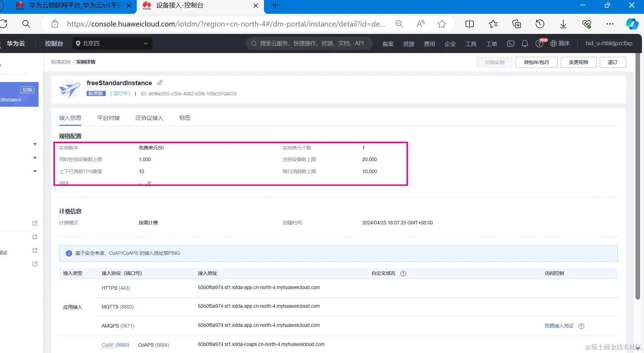
Task: Click the 变更规格 button
Action: pyautogui.click(x=579, y=62)
